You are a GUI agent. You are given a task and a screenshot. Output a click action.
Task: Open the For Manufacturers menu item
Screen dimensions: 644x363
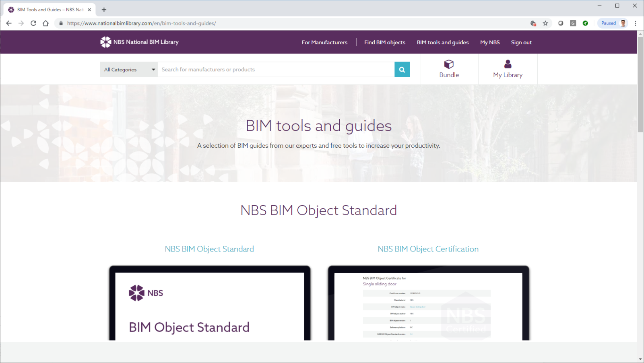click(324, 42)
